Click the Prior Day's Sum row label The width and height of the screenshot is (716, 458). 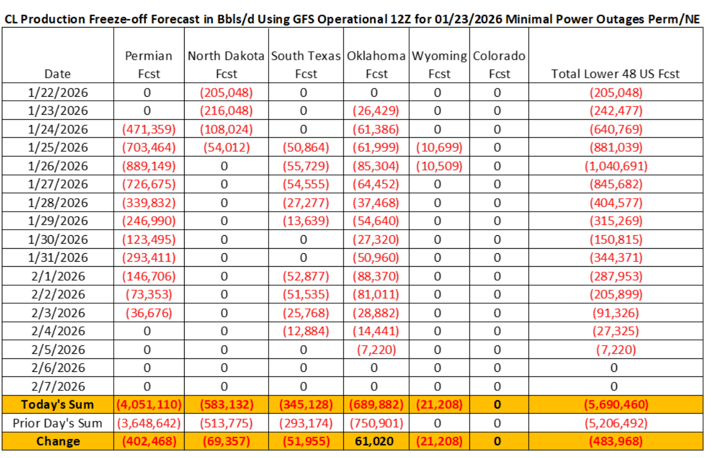65,421
